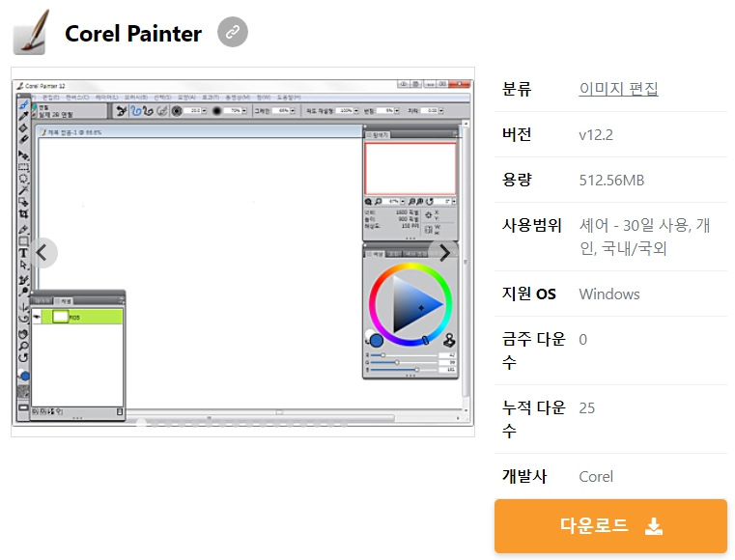Click the cumulative download count 25

(x=587, y=408)
